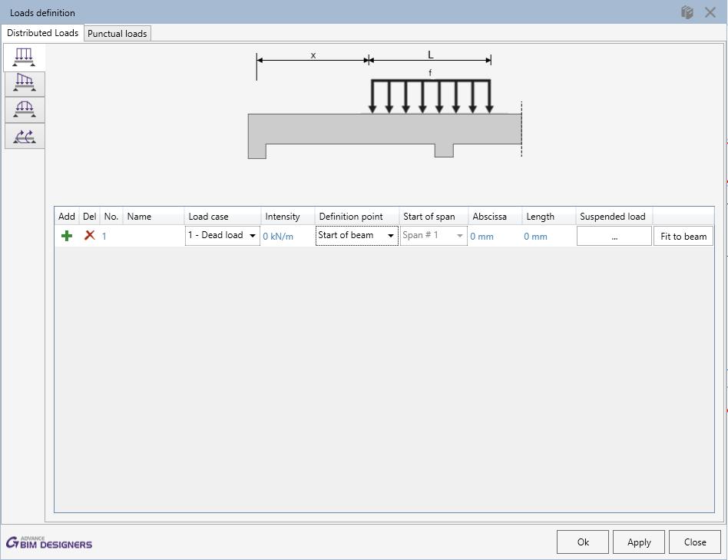The width and height of the screenshot is (728, 560).
Task: Click the Name cell of row 1
Action: [154, 236]
